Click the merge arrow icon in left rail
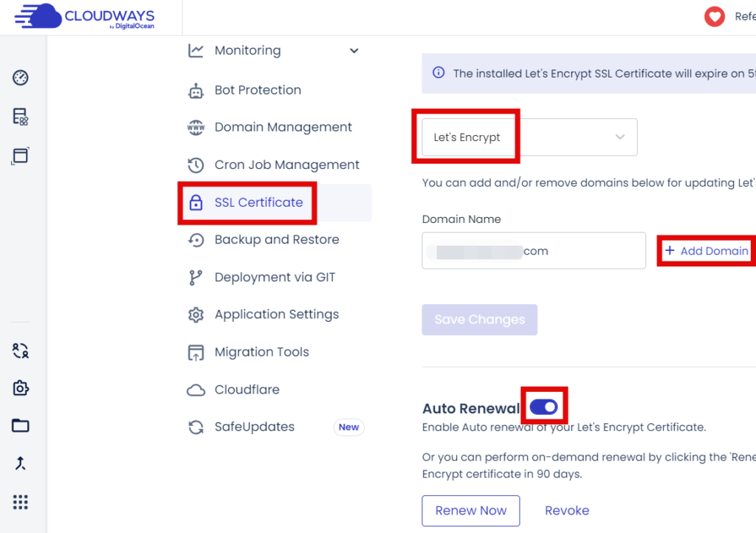The image size is (756, 533). [20, 463]
